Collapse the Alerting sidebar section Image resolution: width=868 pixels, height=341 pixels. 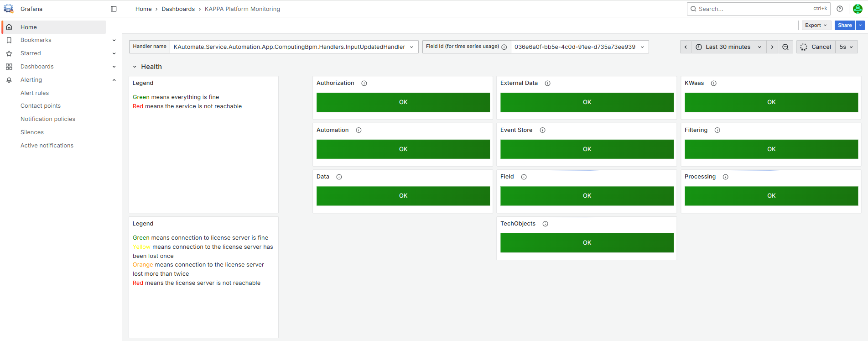[114, 80]
